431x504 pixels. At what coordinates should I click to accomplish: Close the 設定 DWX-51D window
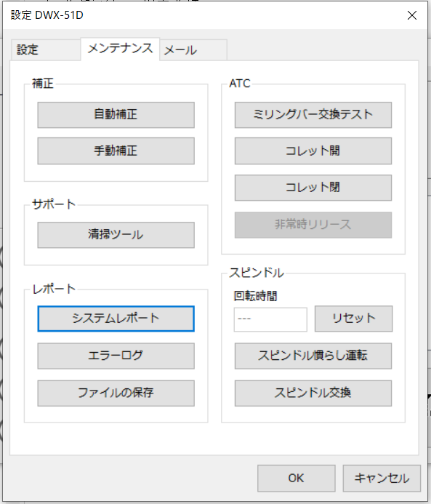412,15
